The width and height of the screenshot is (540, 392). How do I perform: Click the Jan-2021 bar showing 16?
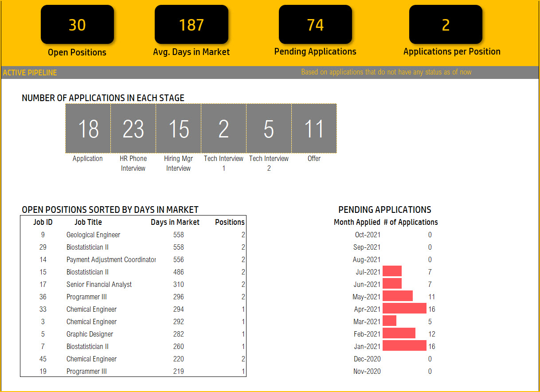coord(404,346)
